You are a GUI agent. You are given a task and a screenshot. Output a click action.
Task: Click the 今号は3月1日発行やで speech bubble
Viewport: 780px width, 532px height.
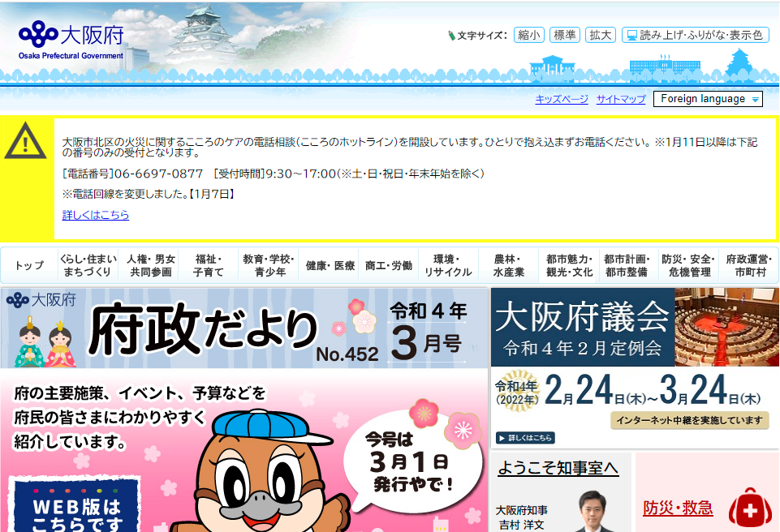click(412, 463)
